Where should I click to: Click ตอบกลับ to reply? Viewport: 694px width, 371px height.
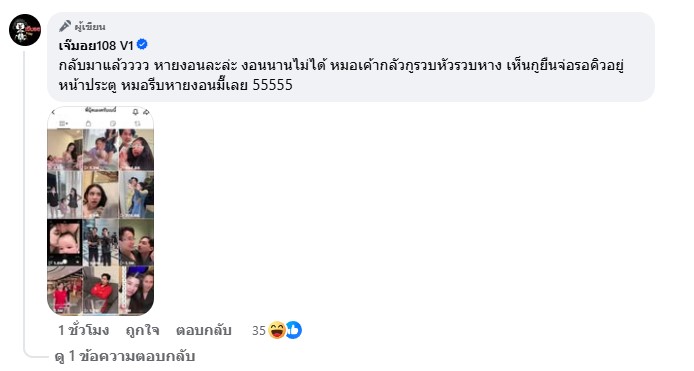pos(204,330)
